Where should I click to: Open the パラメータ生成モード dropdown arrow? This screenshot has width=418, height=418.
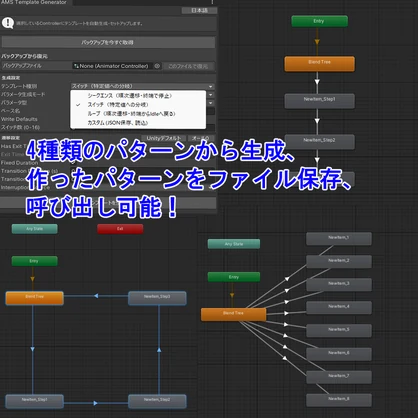211,95
